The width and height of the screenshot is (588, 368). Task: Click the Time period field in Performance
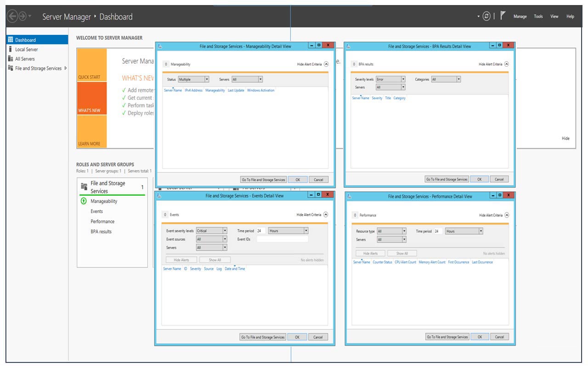(438, 231)
